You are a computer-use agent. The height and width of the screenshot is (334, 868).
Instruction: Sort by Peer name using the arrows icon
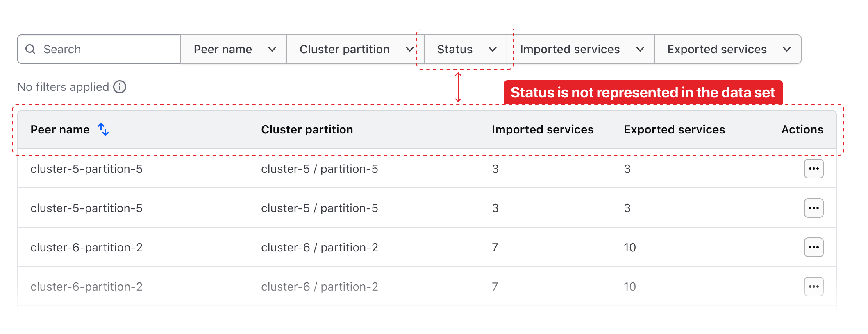(x=103, y=129)
